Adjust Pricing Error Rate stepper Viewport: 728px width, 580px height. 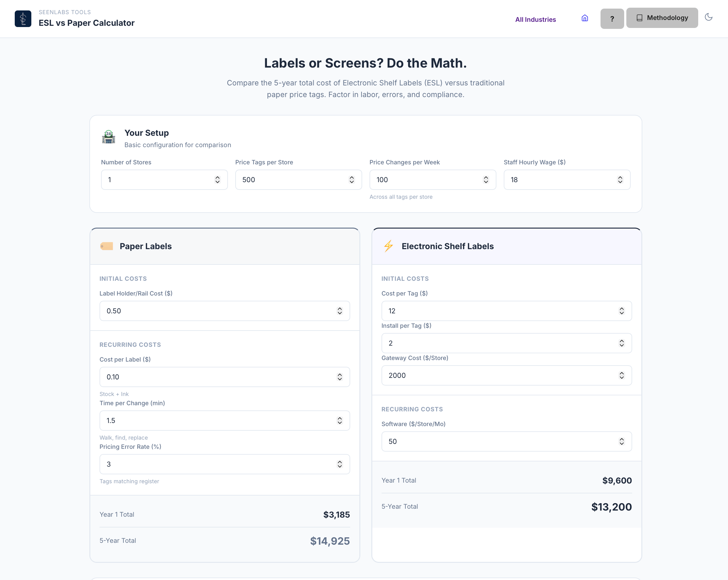tap(340, 464)
